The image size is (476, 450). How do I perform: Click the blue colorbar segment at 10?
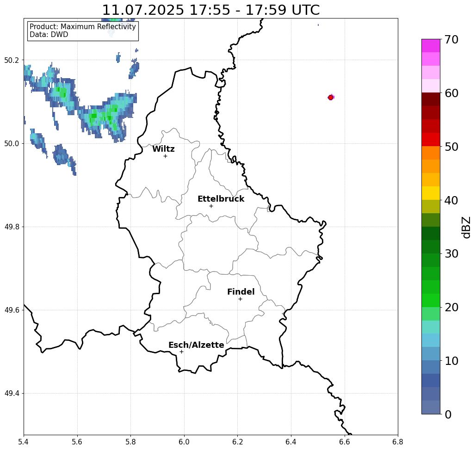pos(431,367)
